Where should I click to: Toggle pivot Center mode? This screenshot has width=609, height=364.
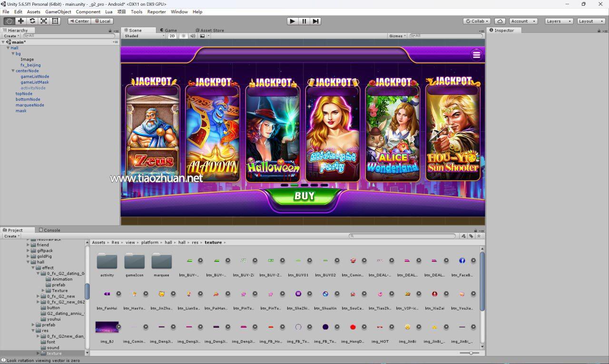79,21
